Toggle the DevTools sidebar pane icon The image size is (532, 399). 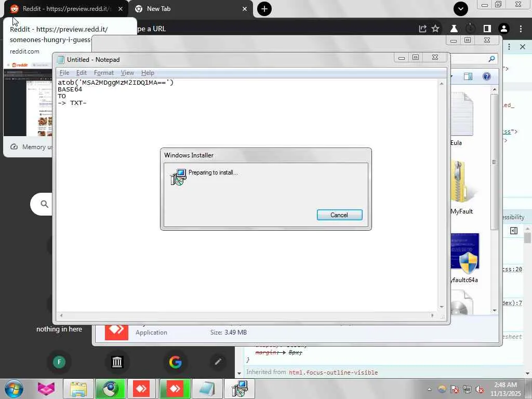coord(514,231)
